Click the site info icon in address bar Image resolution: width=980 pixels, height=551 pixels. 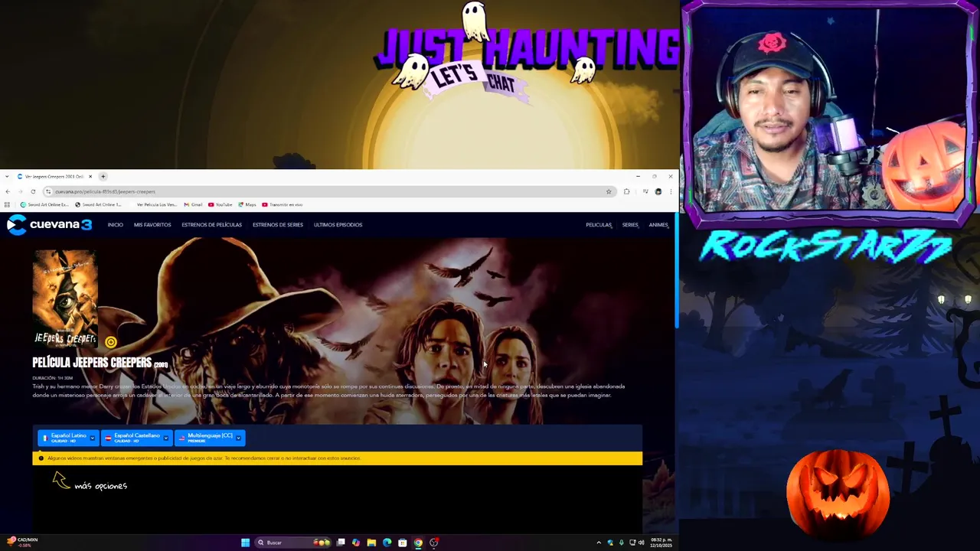pyautogui.click(x=48, y=191)
